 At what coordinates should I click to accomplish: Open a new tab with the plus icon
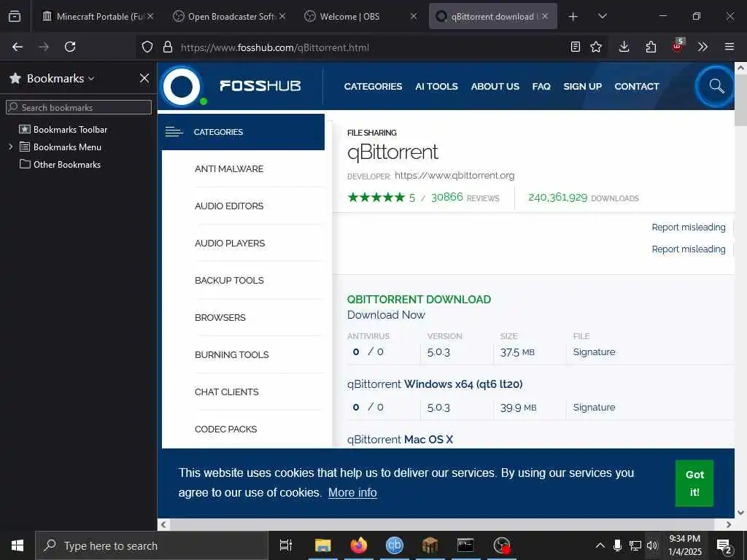(573, 16)
